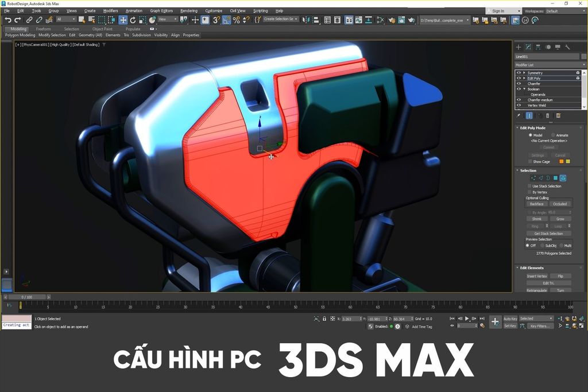Enable the Show Cage checkbox
The height and width of the screenshot is (392, 588).
[530, 161]
